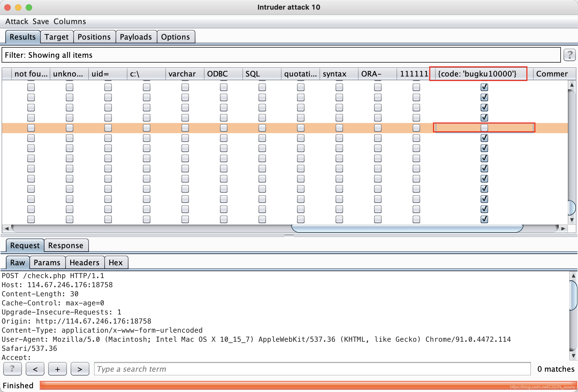This screenshot has width=578, height=392.
Task: Go to next search match
Action: (80, 369)
